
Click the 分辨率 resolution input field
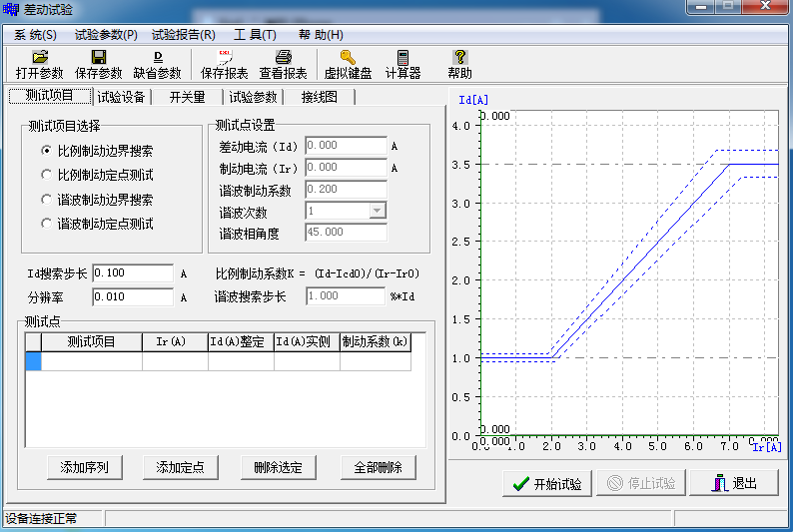133,296
